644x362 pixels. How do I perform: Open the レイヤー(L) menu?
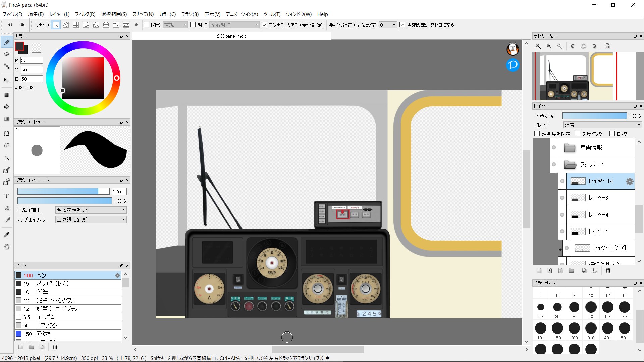pos(59,14)
